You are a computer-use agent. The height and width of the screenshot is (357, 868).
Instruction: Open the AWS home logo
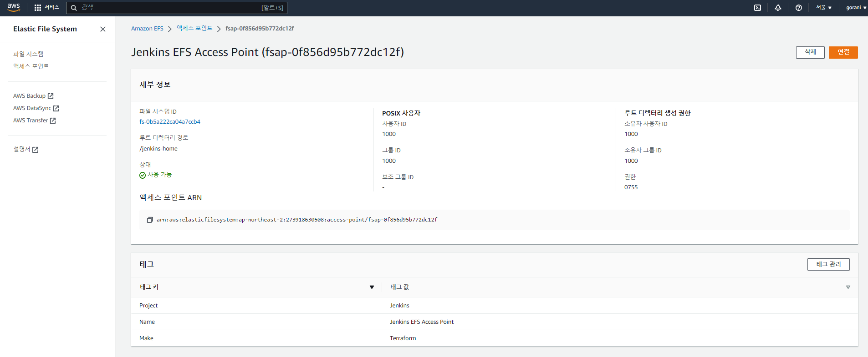point(13,7)
